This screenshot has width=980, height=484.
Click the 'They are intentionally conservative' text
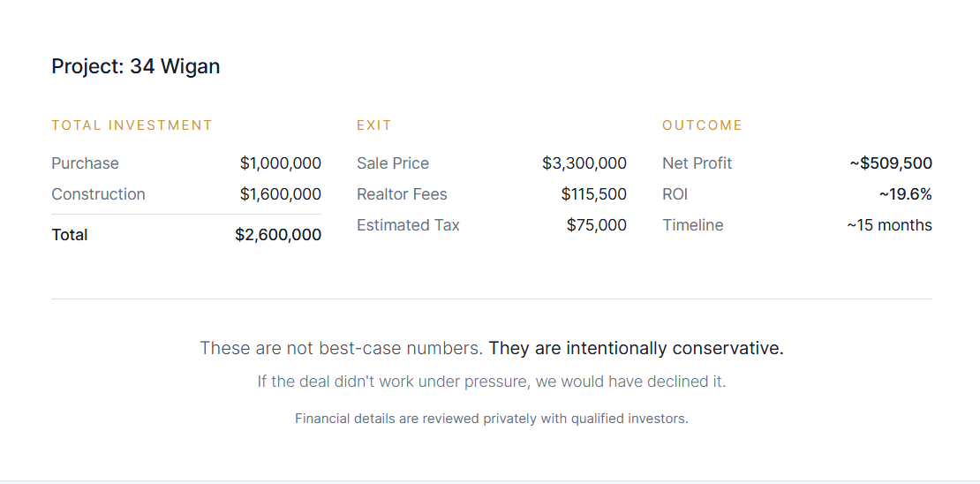(636, 348)
